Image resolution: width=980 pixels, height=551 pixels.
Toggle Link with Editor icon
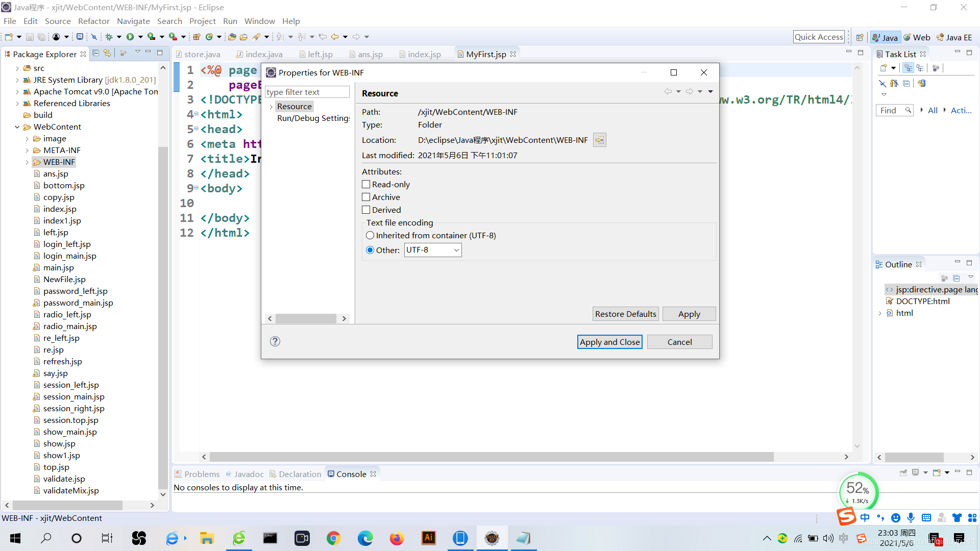click(x=107, y=53)
